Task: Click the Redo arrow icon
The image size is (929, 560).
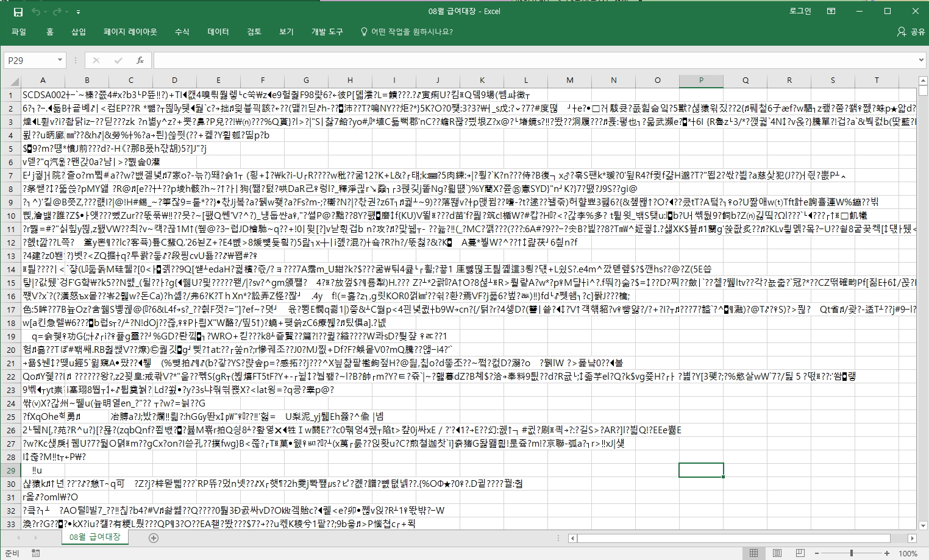Action: click(x=57, y=12)
